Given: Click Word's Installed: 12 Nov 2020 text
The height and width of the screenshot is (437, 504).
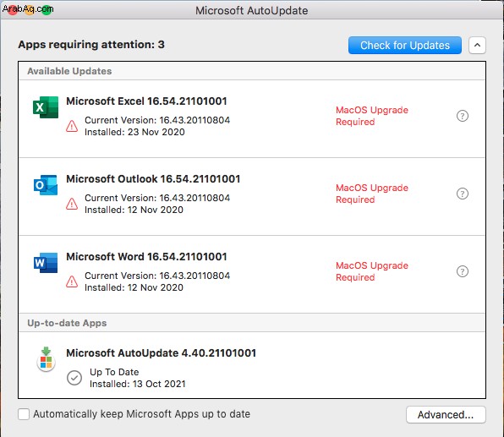Looking at the screenshot, I should tap(134, 287).
